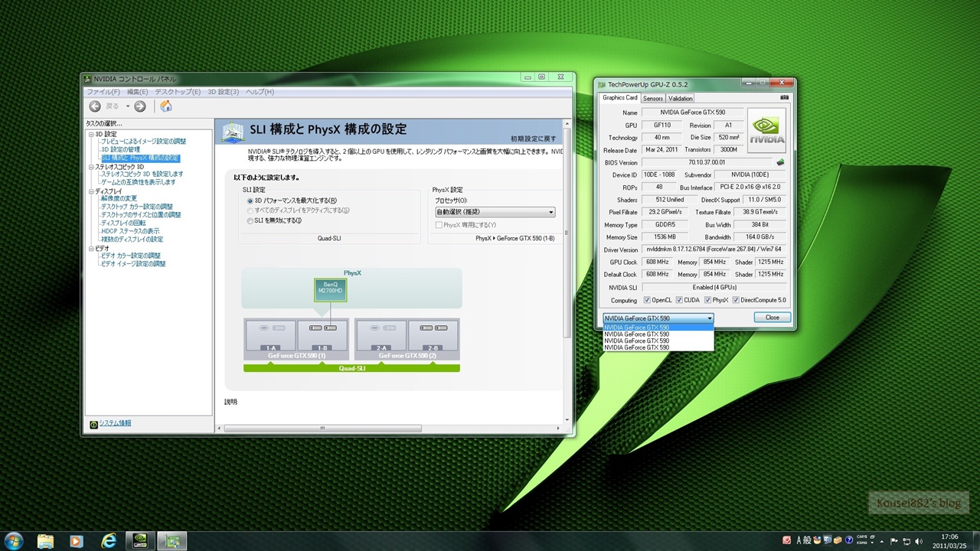980x551 pixels.
Task: Go forward in NVIDIA Control Panel
Action: [140, 106]
